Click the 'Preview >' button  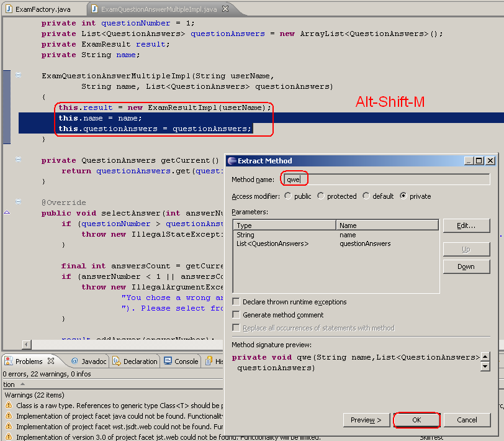click(366, 420)
